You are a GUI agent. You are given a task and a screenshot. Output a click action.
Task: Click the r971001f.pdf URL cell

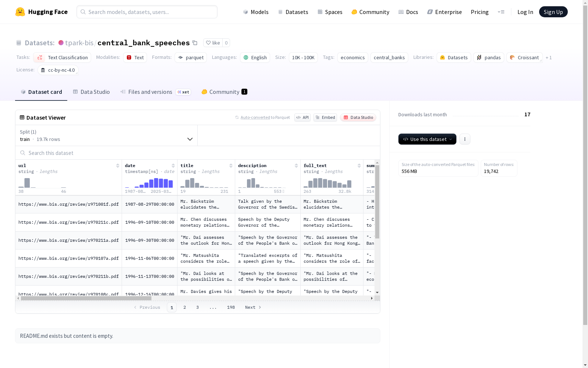69,204
